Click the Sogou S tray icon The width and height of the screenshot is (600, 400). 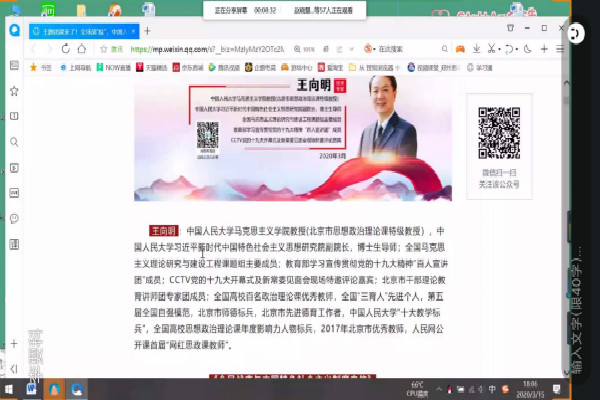click(505, 389)
